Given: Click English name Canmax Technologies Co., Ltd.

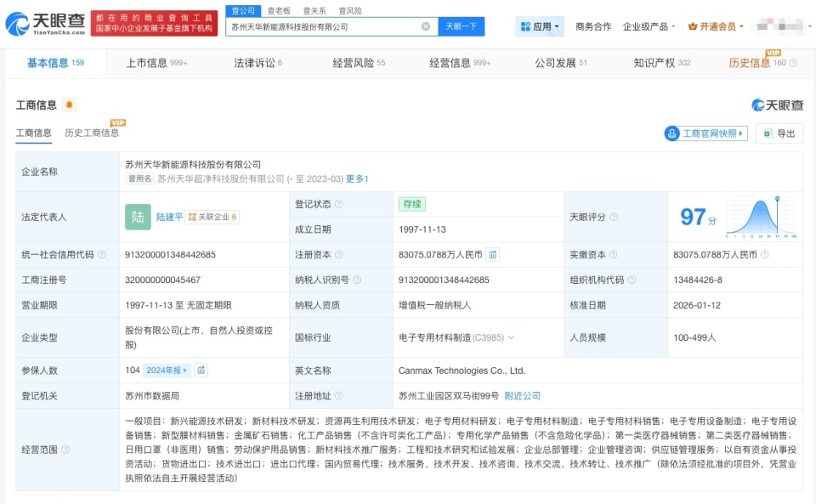Looking at the screenshot, I should [462, 371].
